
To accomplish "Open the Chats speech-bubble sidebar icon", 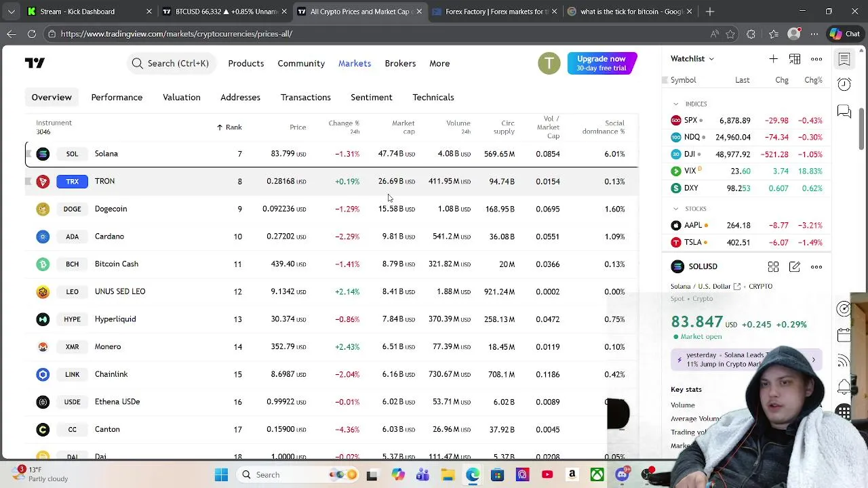I will point(844,111).
